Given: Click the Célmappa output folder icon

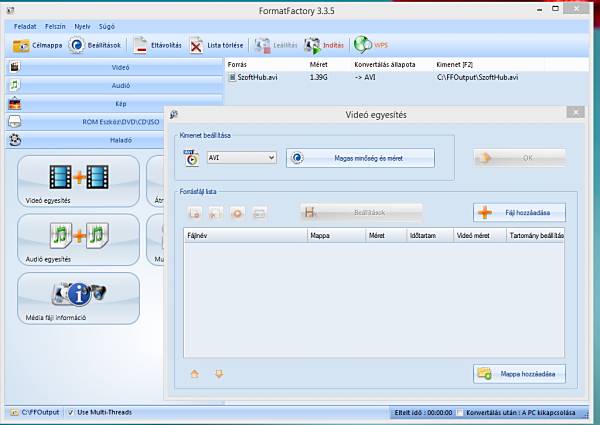Looking at the screenshot, I should 21,46.
